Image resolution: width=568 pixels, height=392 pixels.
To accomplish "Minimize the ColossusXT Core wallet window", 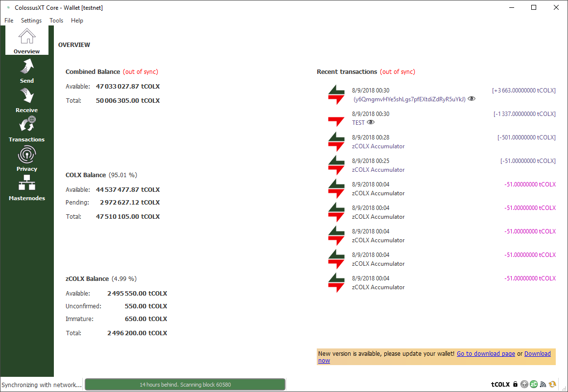I will pos(512,8).
